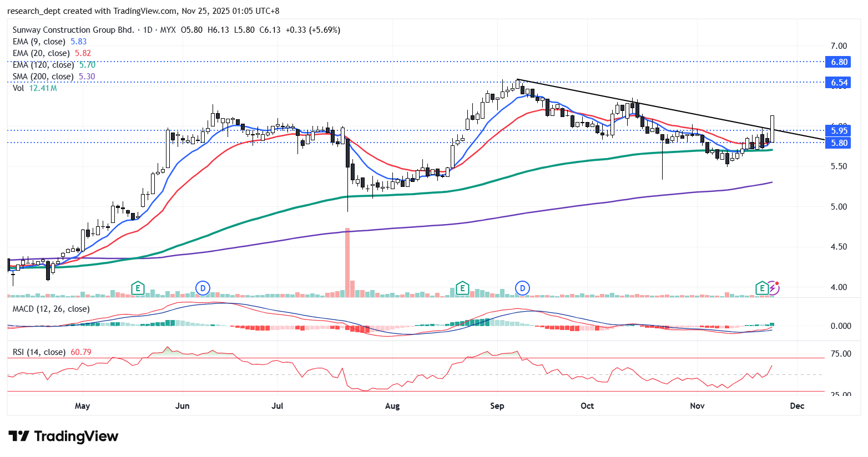This screenshot has height=457, width=868.
Task: Click the purple lightning news icon
Action: pos(773,288)
